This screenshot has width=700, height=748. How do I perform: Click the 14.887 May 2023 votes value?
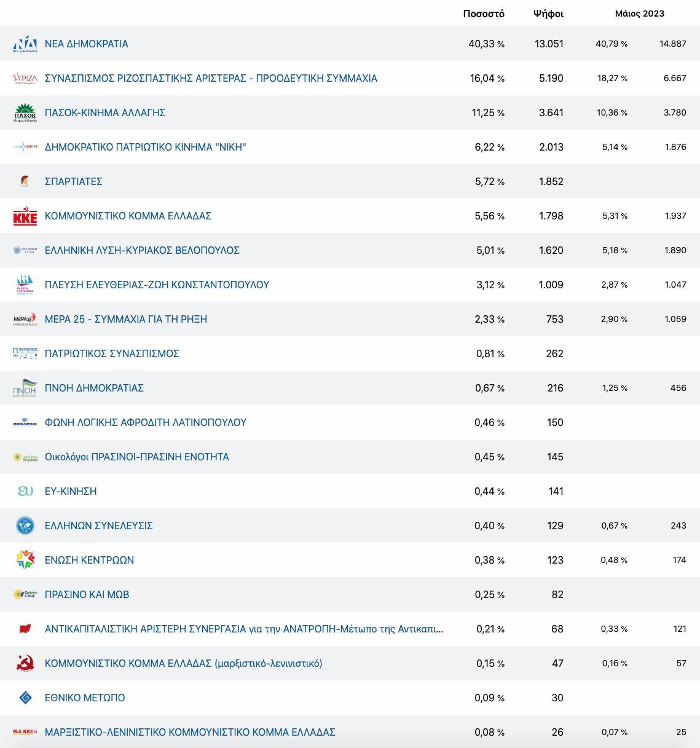point(673,44)
